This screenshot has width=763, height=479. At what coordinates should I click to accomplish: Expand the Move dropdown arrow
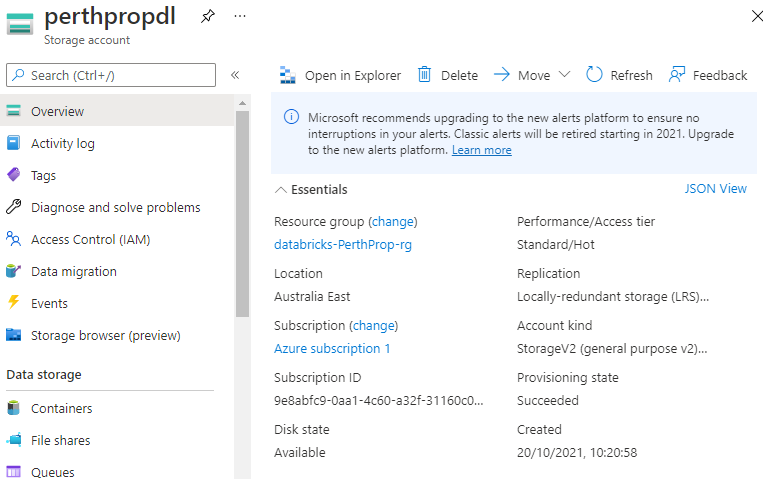pos(564,75)
